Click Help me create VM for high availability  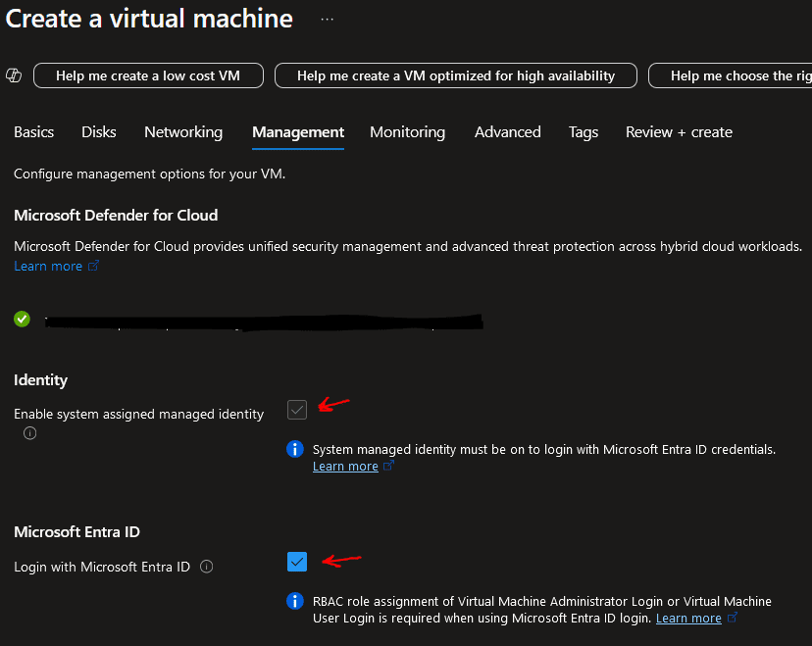click(x=456, y=75)
